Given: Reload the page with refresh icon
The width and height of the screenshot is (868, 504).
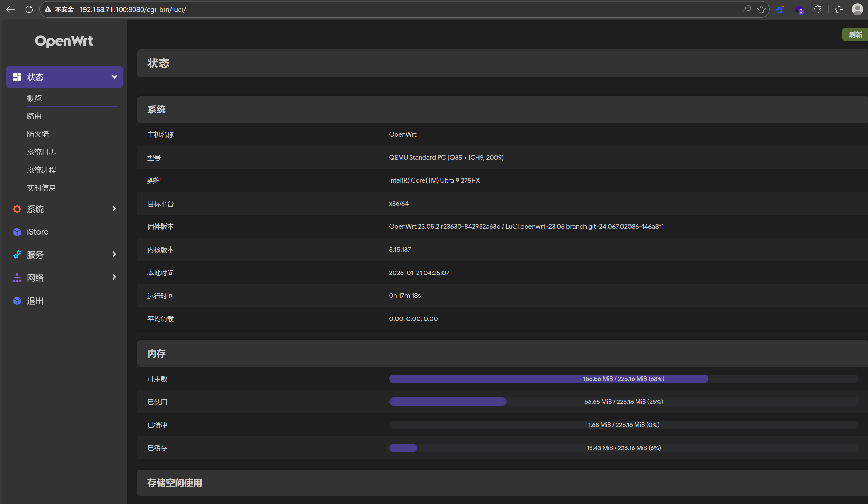Looking at the screenshot, I should pos(29,9).
